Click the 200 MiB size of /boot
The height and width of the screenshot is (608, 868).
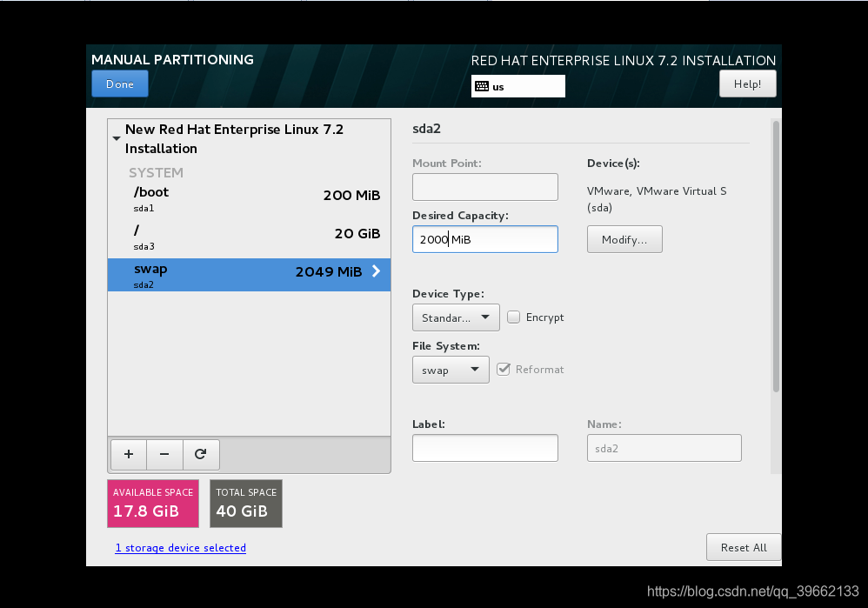click(351, 196)
